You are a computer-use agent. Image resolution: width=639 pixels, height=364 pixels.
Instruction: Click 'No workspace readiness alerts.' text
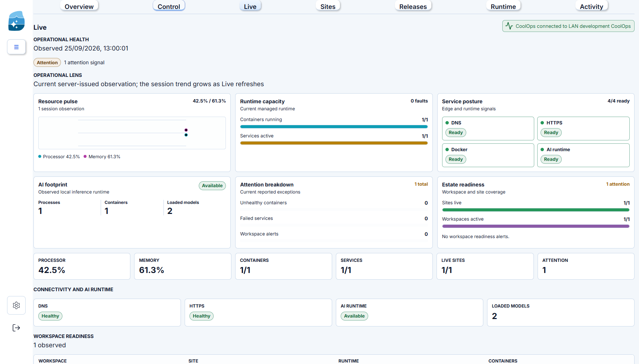[476, 237]
